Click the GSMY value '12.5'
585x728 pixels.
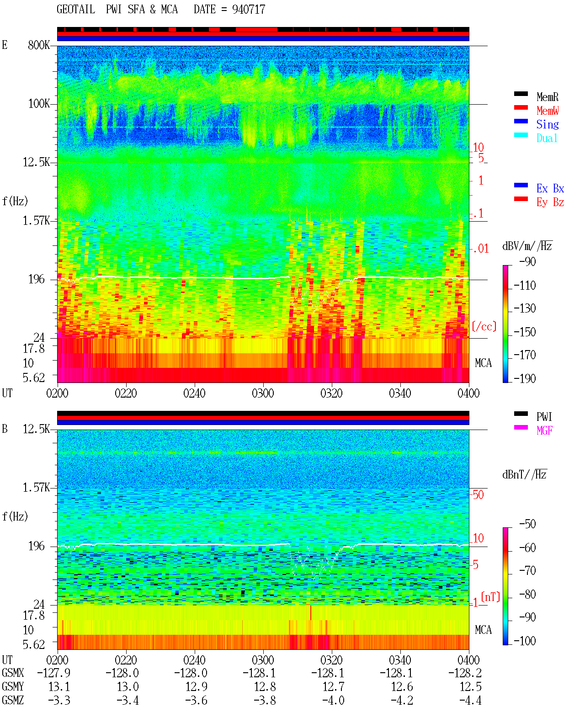tap(470, 687)
